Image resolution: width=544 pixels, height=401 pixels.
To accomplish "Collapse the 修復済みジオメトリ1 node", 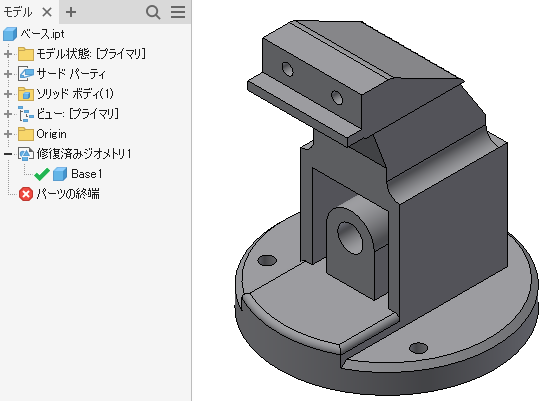I will (x=8, y=154).
